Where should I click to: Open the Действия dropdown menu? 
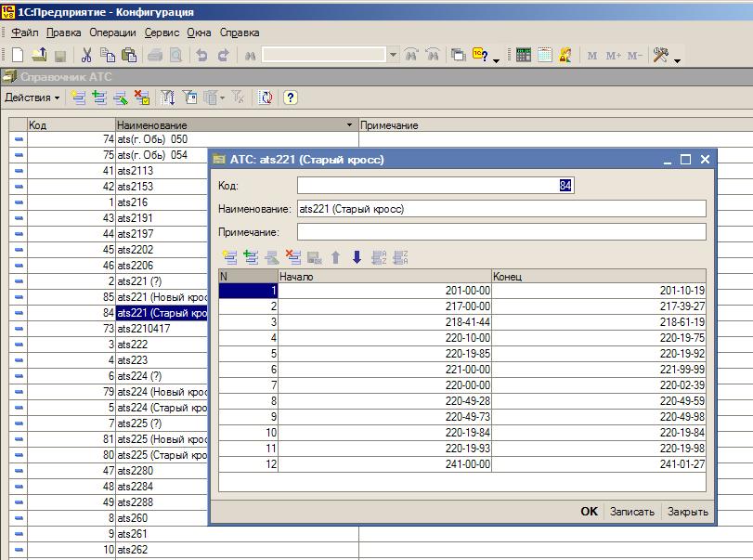[x=32, y=98]
